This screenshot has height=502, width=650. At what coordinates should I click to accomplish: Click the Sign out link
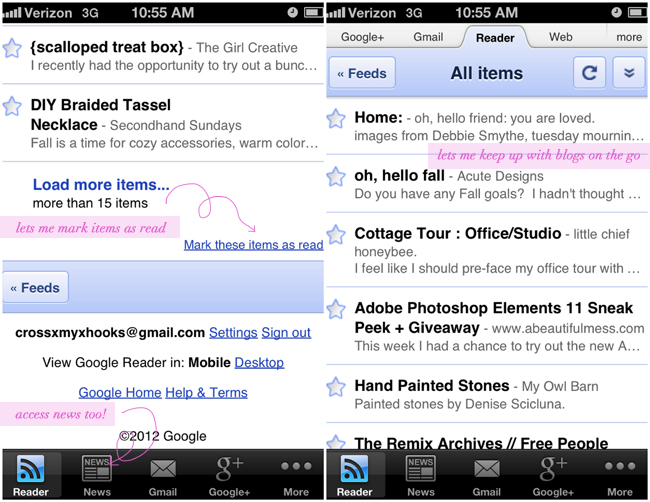click(x=286, y=332)
